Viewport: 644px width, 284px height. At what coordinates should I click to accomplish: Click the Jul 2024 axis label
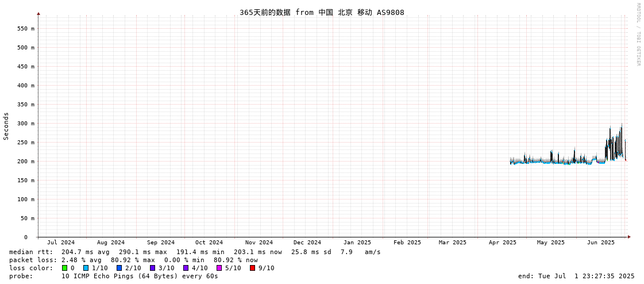point(61,243)
